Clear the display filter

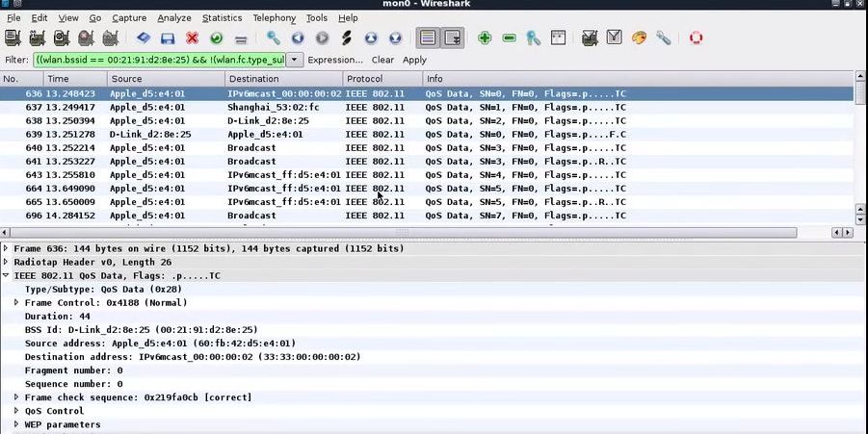pyautogui.click(x=382, y=60)
